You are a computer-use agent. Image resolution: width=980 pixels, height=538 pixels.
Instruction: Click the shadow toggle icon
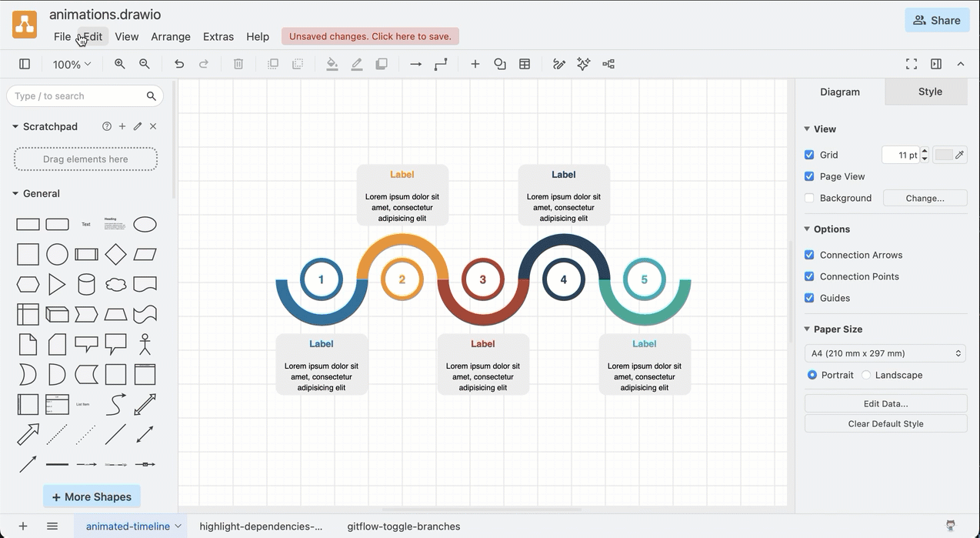382,64
